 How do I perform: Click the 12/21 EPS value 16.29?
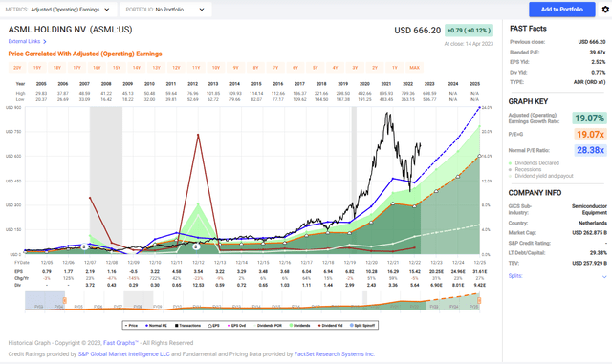point(393,271)
